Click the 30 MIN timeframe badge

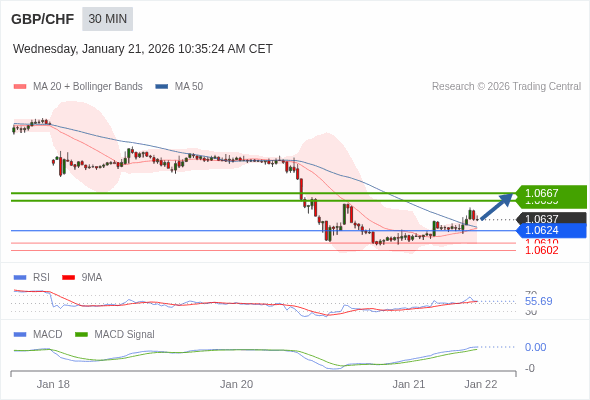(x=108, y=19)
